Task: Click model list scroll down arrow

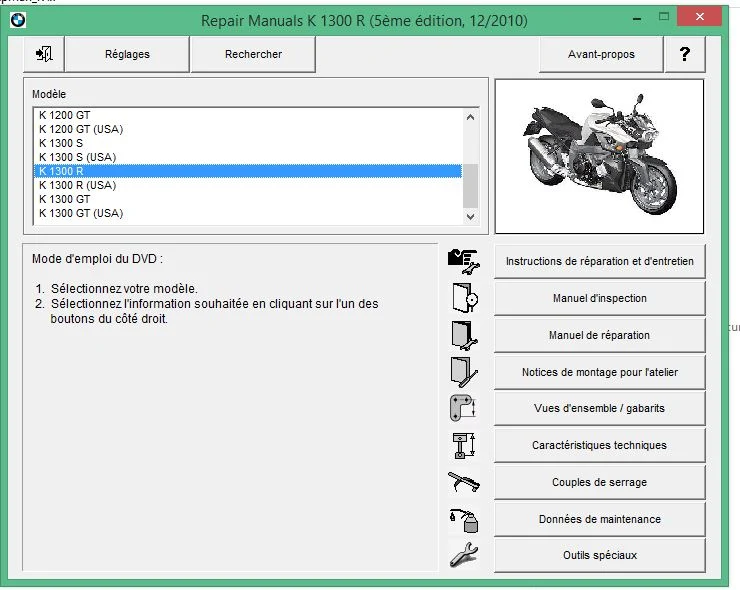Action: pyautogui.click(x=470, y=217)
